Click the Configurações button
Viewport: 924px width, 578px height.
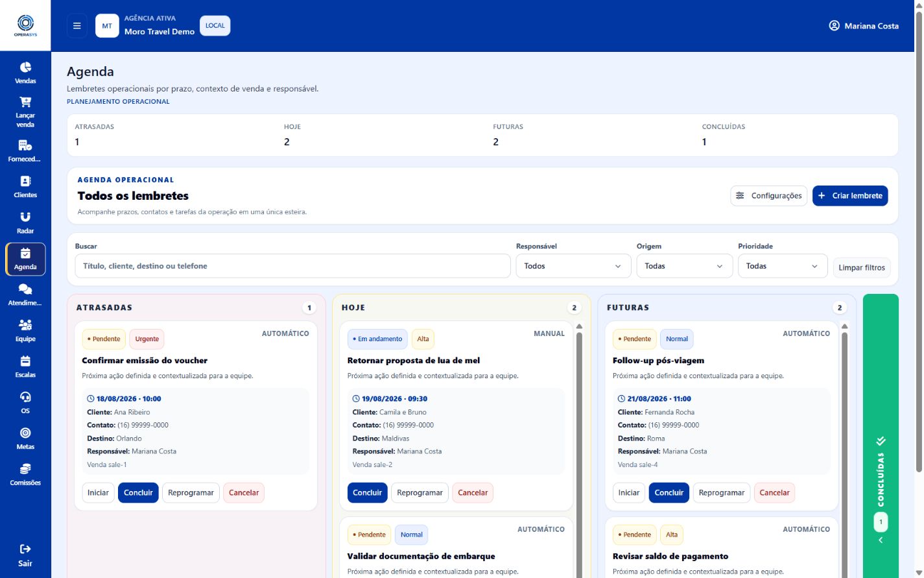click(x=768, y=196)
